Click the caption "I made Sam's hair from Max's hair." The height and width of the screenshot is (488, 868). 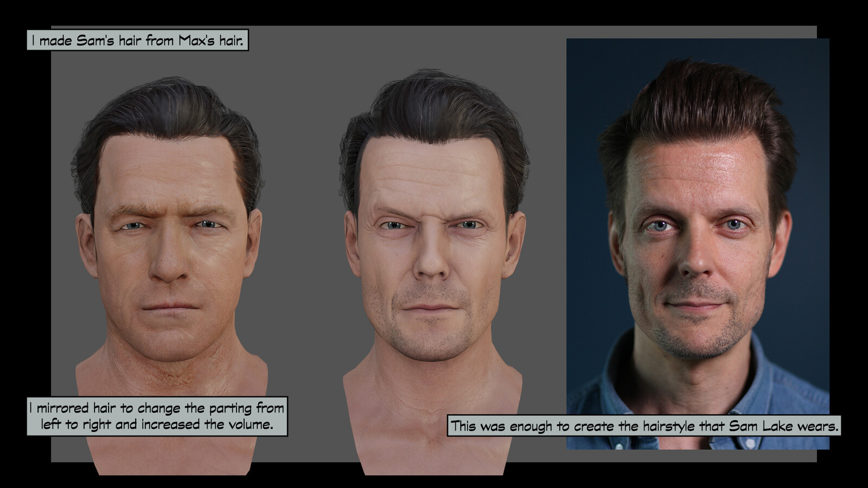pos(138,40)
